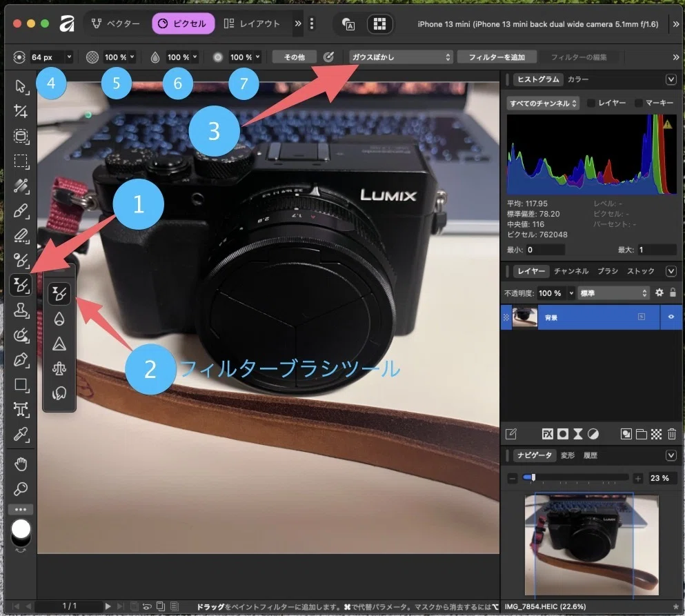The image size is (685, 616).
Task: Select the Inpainting brush tool
Action: 20,335
